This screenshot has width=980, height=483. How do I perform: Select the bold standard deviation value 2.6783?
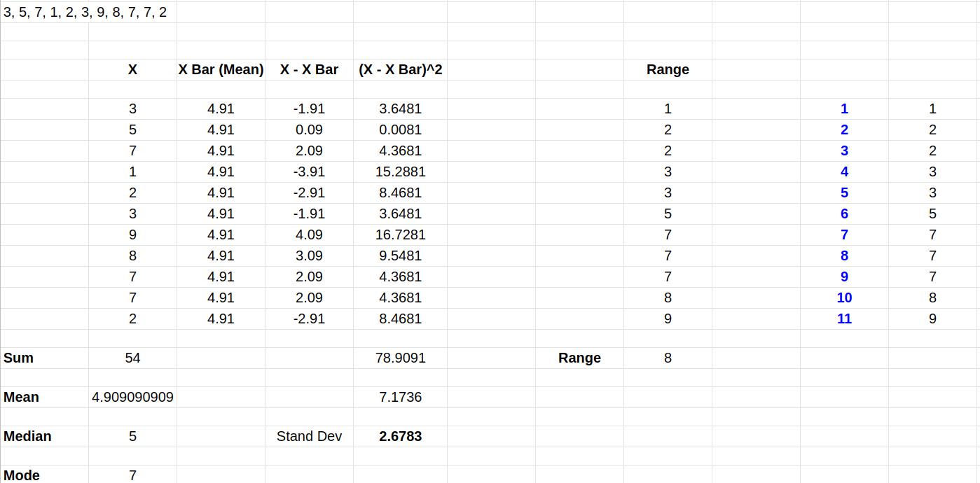(400, 436)
